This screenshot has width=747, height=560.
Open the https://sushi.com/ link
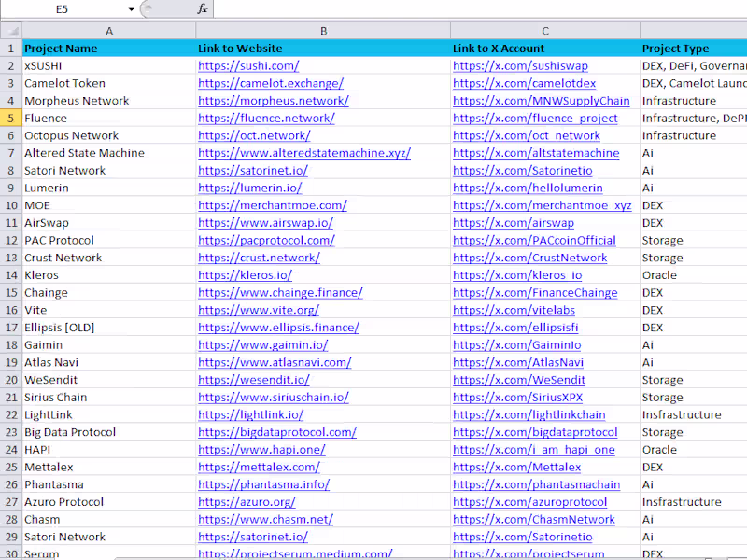(x=248, y=65)
